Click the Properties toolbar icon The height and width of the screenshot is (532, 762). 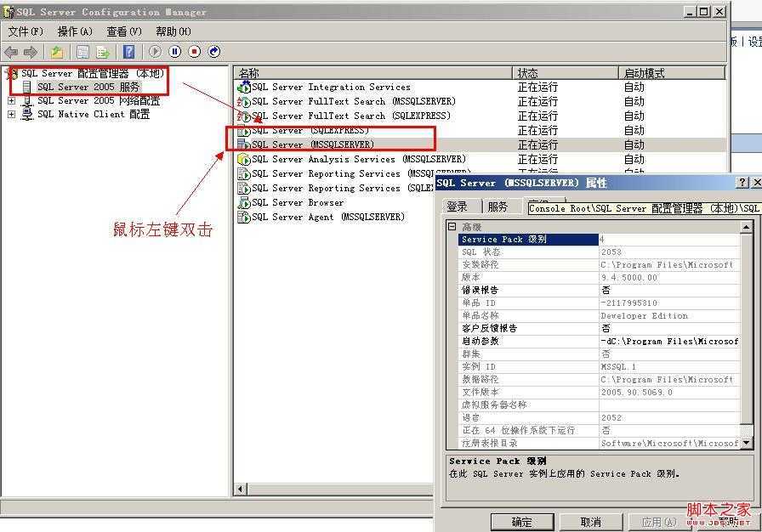point(83,52)
